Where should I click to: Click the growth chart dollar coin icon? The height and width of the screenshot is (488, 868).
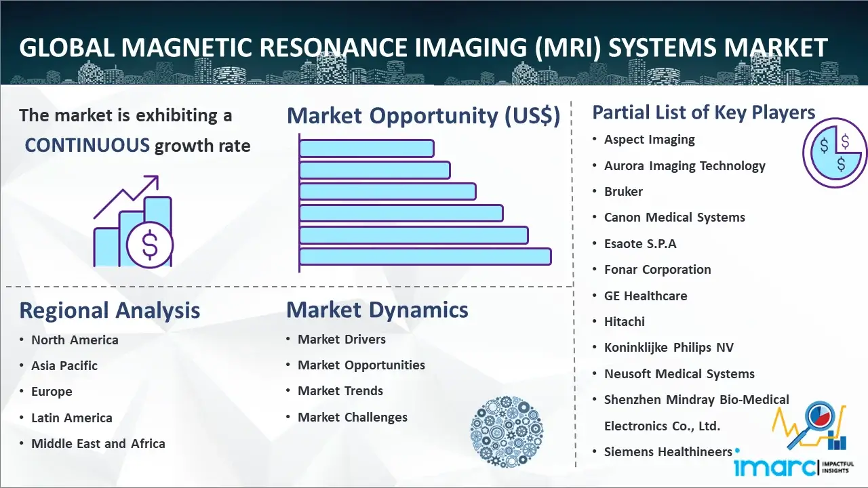133,222
